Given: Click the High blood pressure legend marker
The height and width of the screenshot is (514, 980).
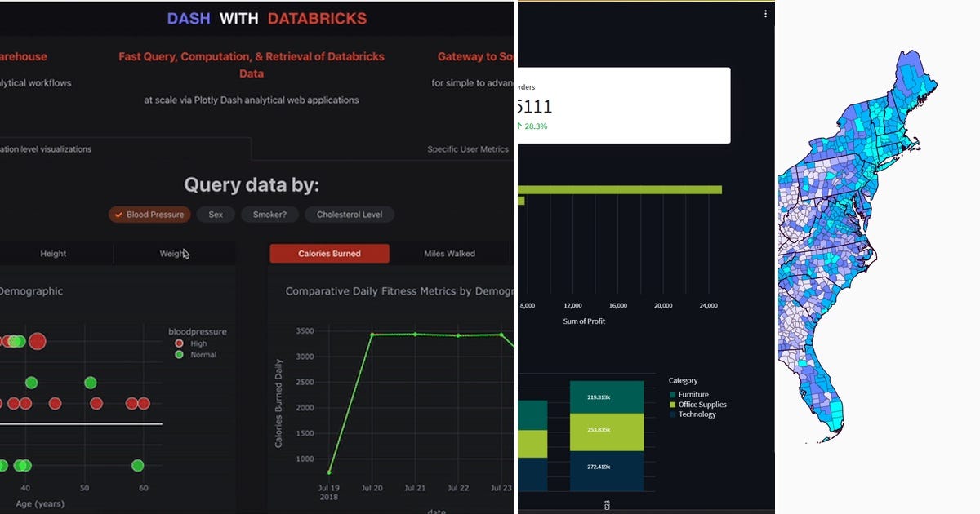Looking at the screenshot, I should tap(178, 343).
